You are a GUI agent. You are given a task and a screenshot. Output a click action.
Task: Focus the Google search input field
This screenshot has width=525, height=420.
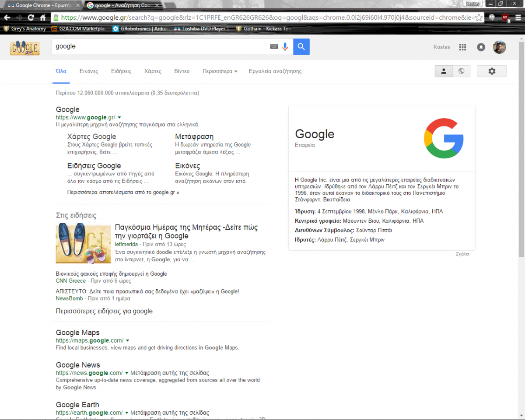pos(160,46)
